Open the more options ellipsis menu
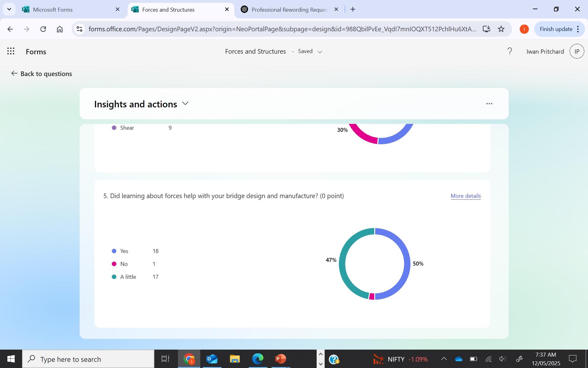This screenshot has height=368, width=588. point(489,104)
